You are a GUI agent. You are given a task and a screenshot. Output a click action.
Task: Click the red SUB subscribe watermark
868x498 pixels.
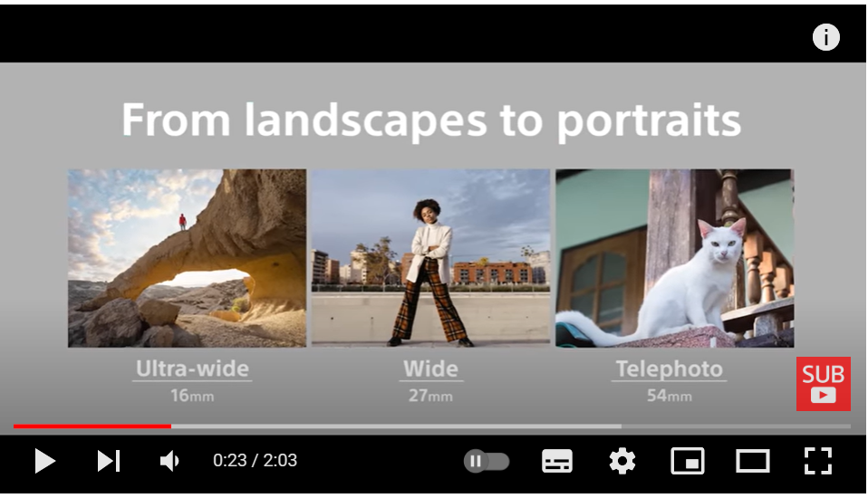(x=823, y=384)
